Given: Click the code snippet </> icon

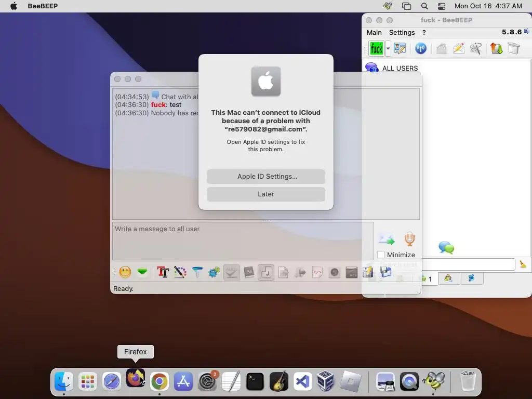Looking at the screenshot, I should [x=317, y=272].
